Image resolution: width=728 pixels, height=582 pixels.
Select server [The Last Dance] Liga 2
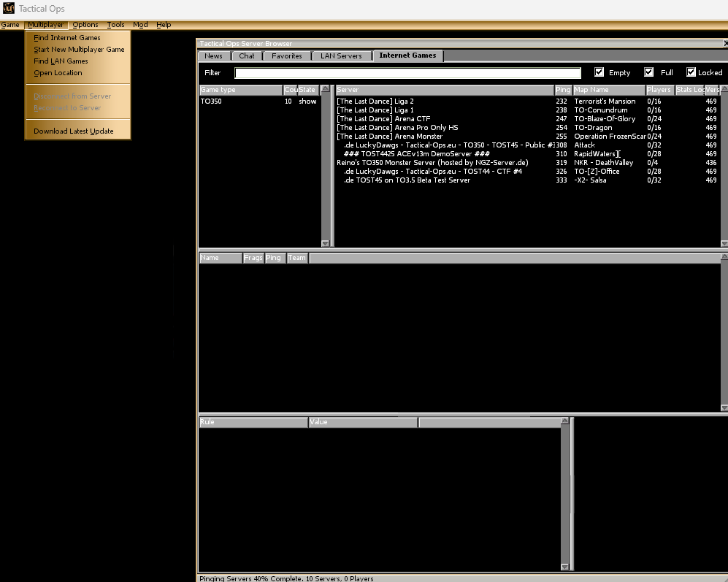(x=527, y=102)
